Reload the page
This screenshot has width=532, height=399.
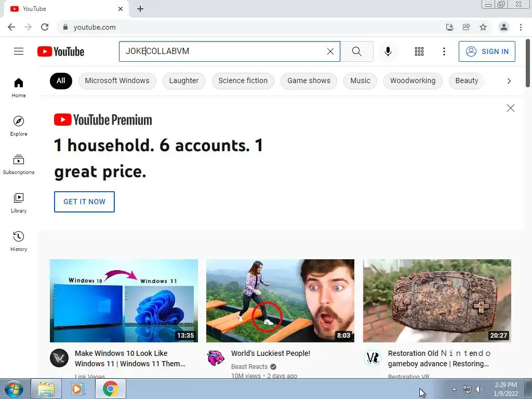(45, 27)
